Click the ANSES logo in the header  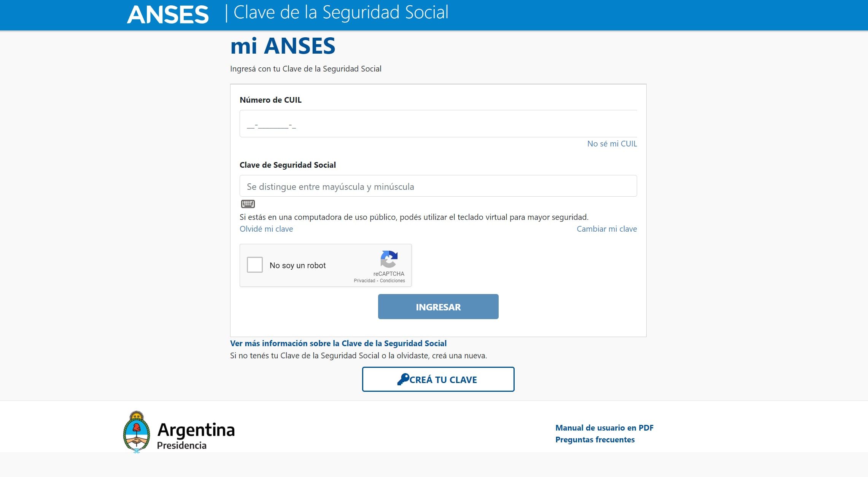tap(169, 14)
